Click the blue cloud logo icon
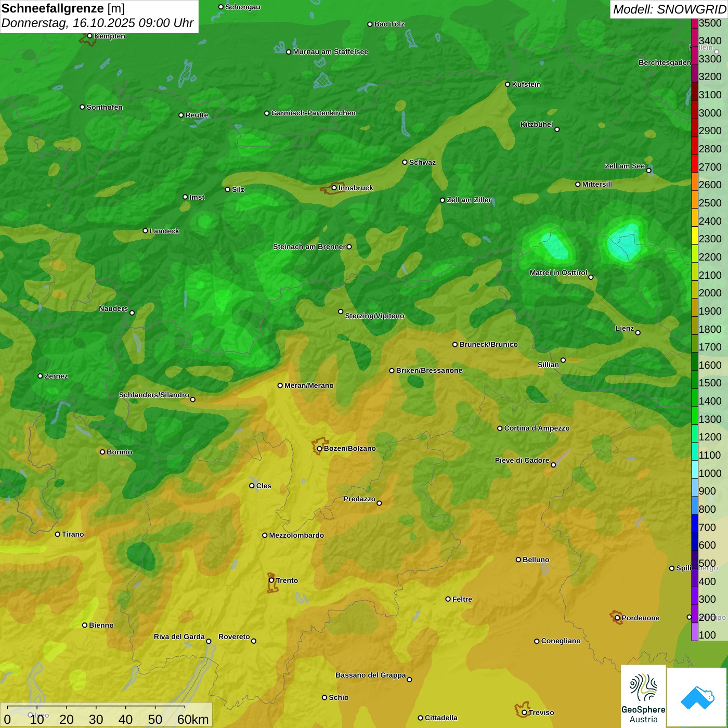Image resolution: width=728 pixels, height=728 pixels. [x=697, y=698]
